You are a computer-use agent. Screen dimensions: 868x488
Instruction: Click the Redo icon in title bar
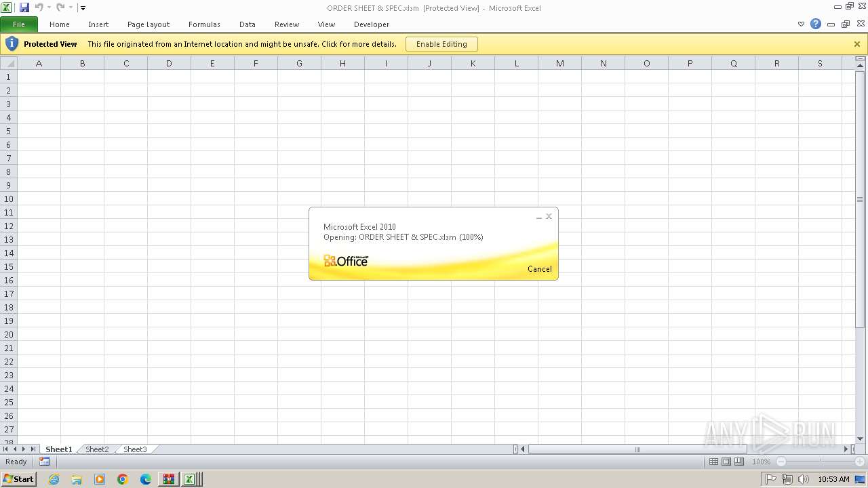[x=60, y=7]
